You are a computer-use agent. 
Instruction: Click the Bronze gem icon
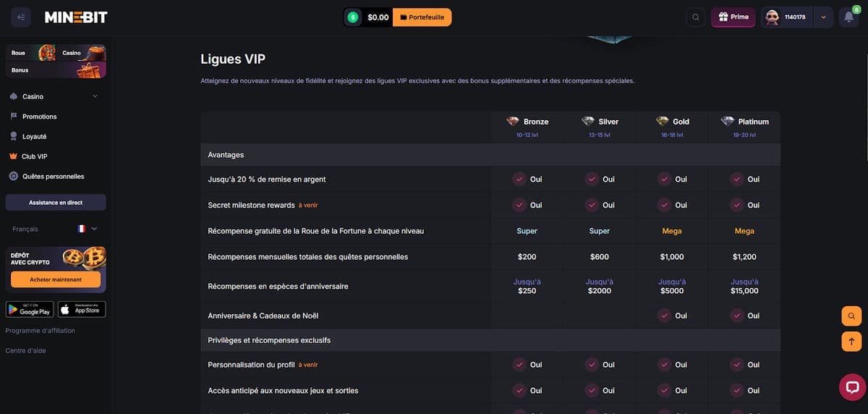tap(512, 122)
